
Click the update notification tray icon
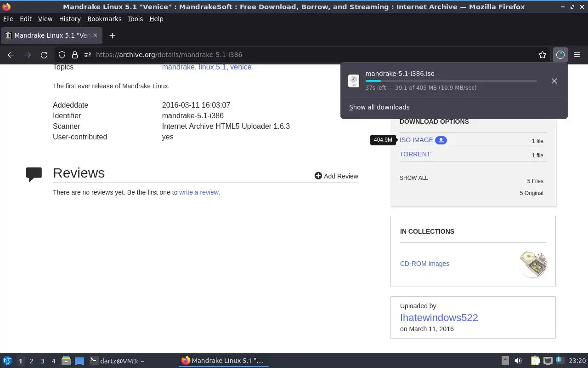(x=560, y=361)
